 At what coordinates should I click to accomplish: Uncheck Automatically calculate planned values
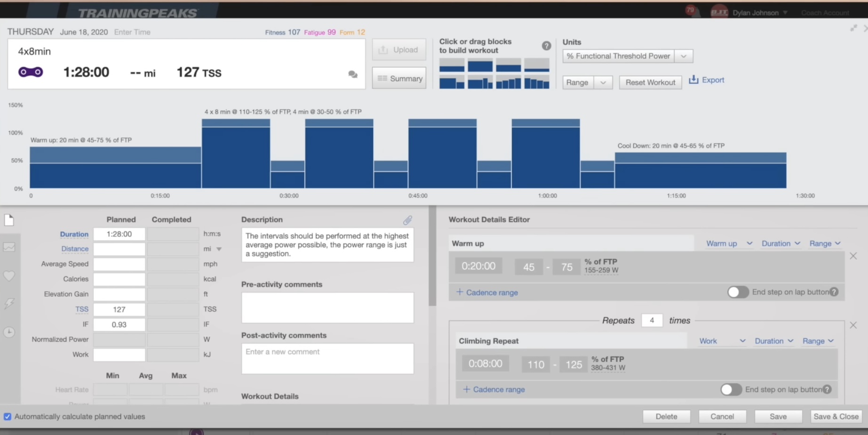click(8, 417)
